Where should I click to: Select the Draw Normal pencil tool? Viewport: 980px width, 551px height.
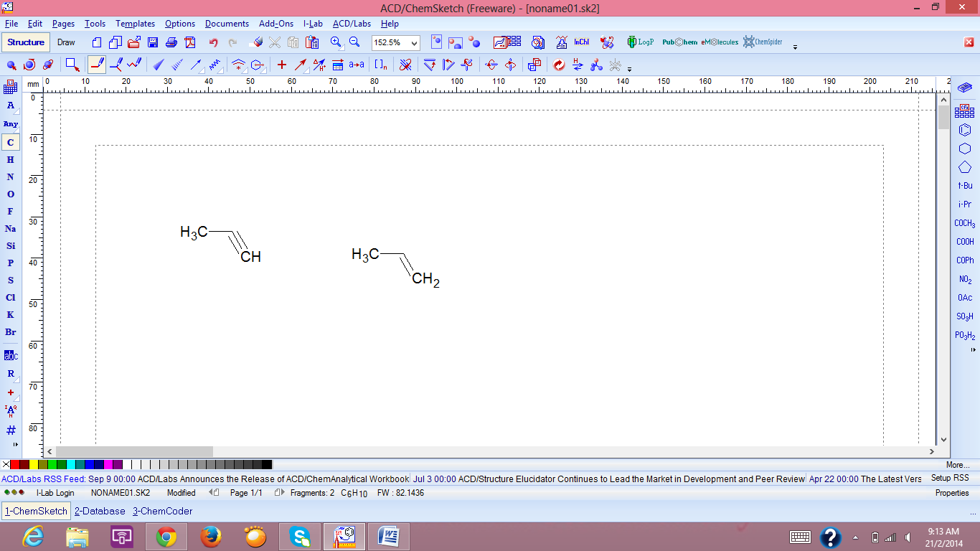98,65
